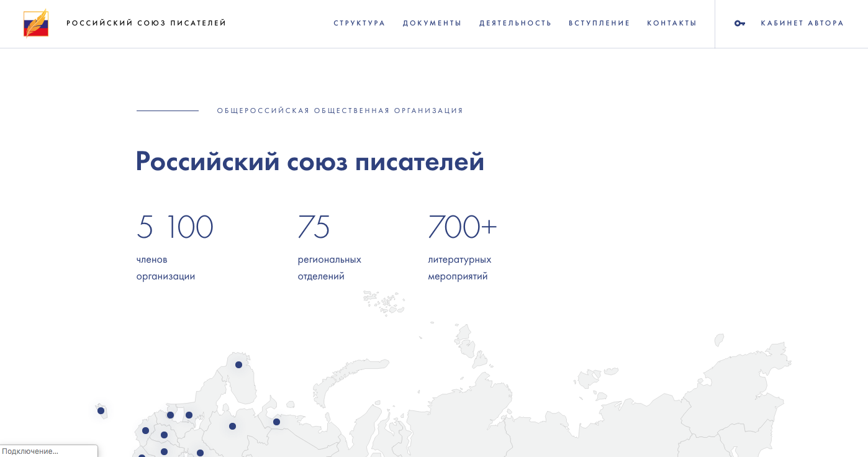Click the 75 regional branches number
Screen dimensions: 868x457
(314, 227)
